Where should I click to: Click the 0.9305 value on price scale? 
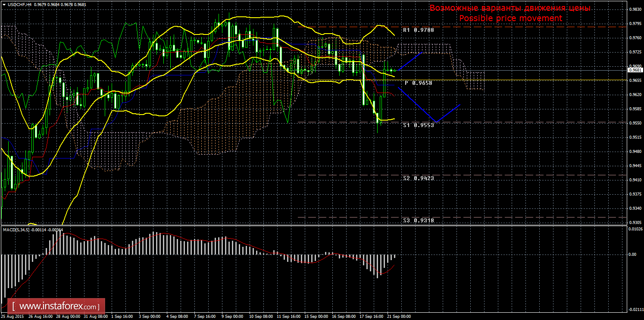click(635, 222)
